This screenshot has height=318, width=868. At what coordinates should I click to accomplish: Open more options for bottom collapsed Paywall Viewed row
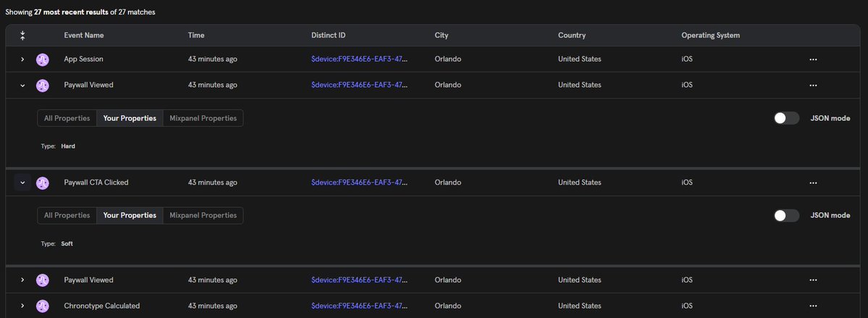813,280
